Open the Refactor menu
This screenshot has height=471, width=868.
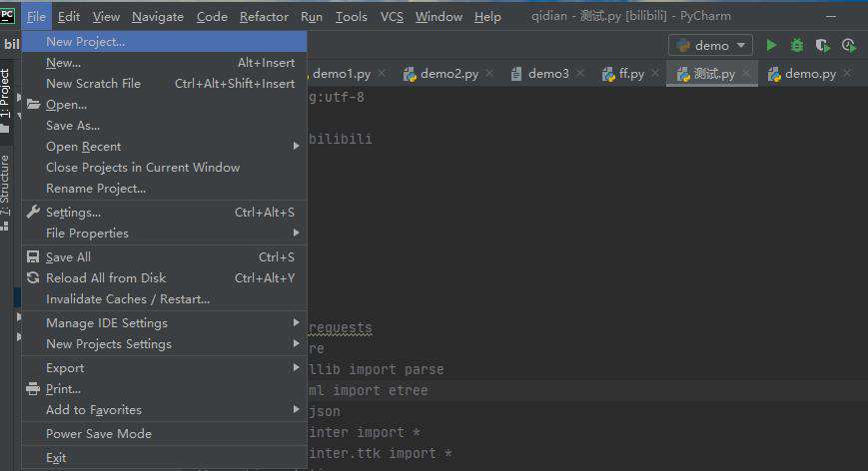coord(264,17)
